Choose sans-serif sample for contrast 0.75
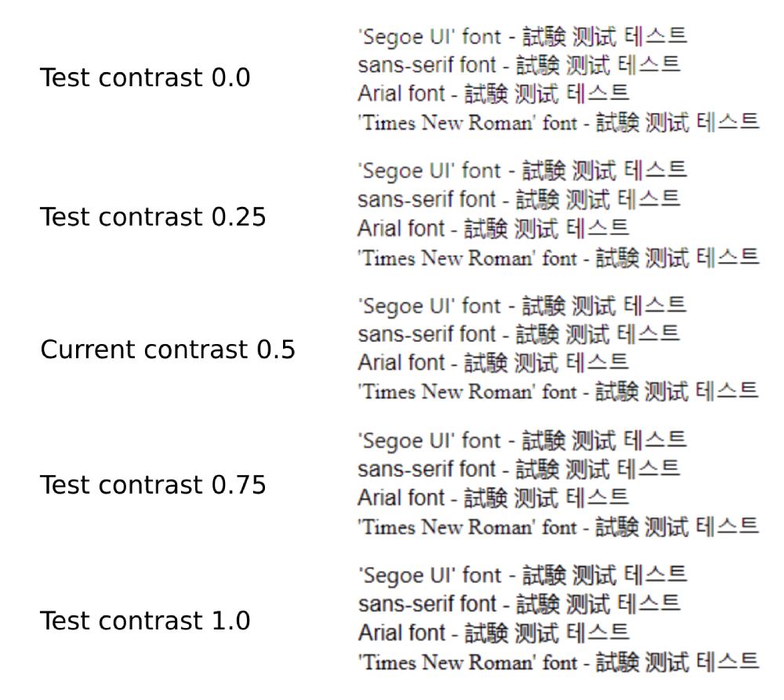This screenshot has width=784, height=700. coord(519,469)
